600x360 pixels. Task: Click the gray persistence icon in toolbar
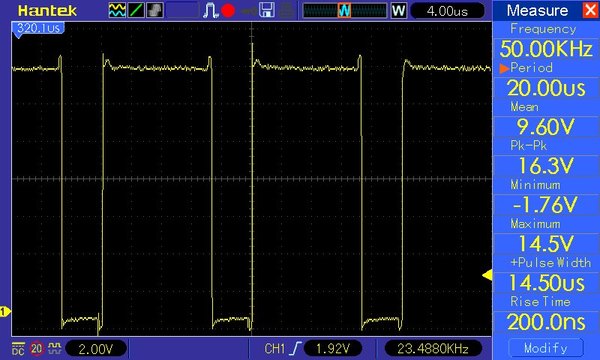pos(155,10)
